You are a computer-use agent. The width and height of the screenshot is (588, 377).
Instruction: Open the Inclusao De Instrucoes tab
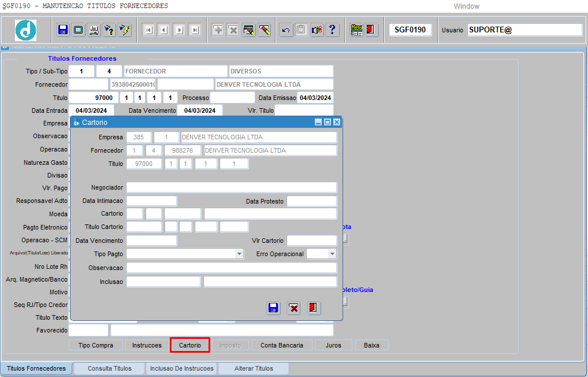click(182, 368)
